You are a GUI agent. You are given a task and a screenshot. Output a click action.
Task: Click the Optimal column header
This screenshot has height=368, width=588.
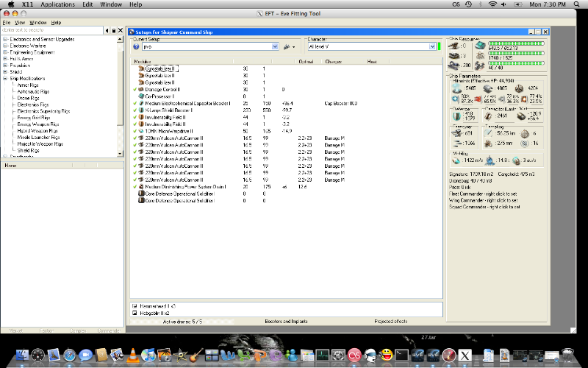306,62
